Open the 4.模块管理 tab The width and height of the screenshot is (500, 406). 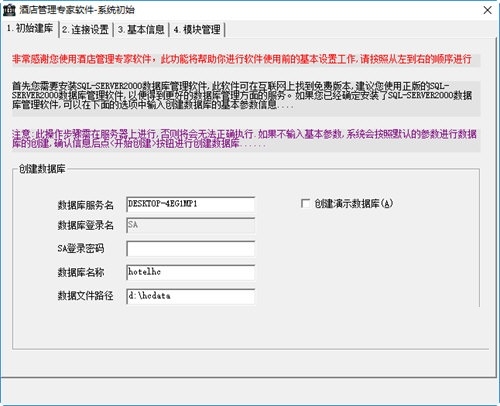197,30
